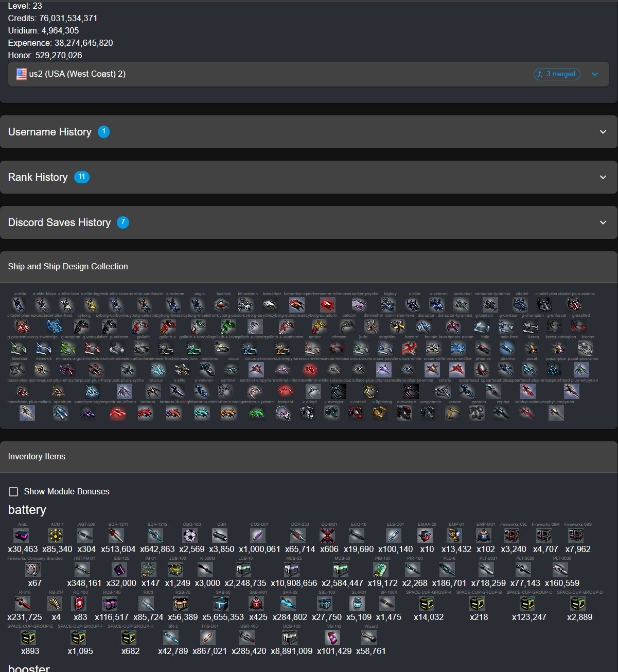The width and height of the screenshot is (618, 672).
Task: Select the bigboy ship icon
Action: tap(389, 304)
